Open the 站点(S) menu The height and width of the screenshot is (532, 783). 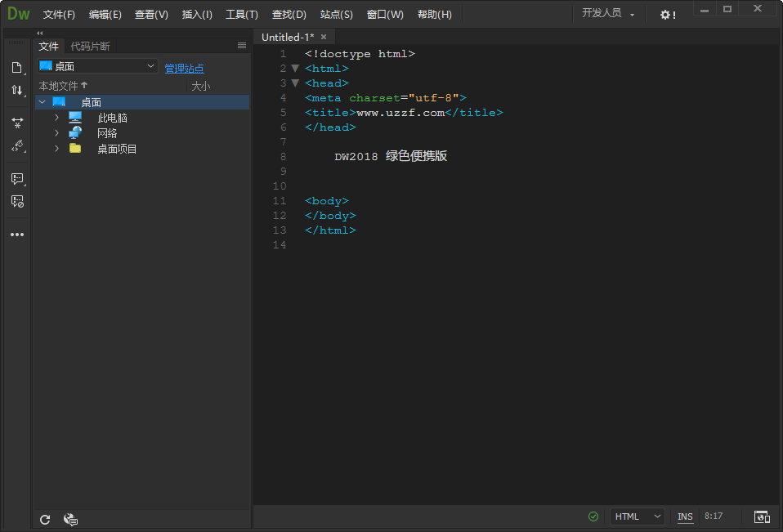337,15
